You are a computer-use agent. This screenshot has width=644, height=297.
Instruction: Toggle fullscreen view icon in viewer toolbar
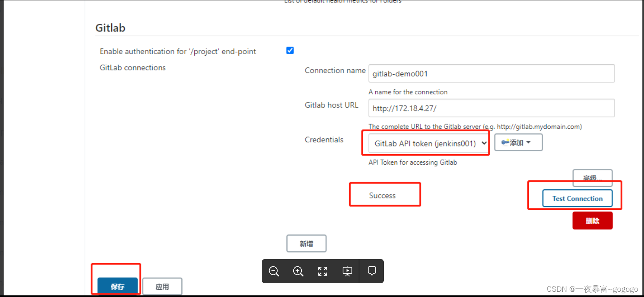tap(322, 271)
